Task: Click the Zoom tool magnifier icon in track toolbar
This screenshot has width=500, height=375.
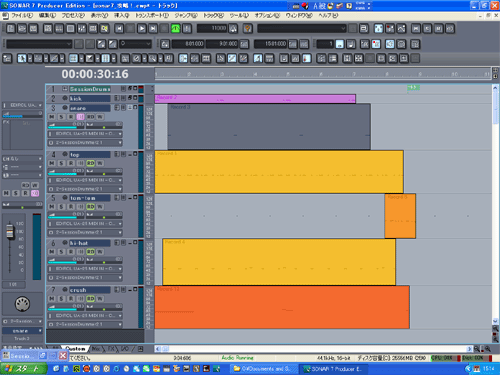Action: [x=153, y=59]
